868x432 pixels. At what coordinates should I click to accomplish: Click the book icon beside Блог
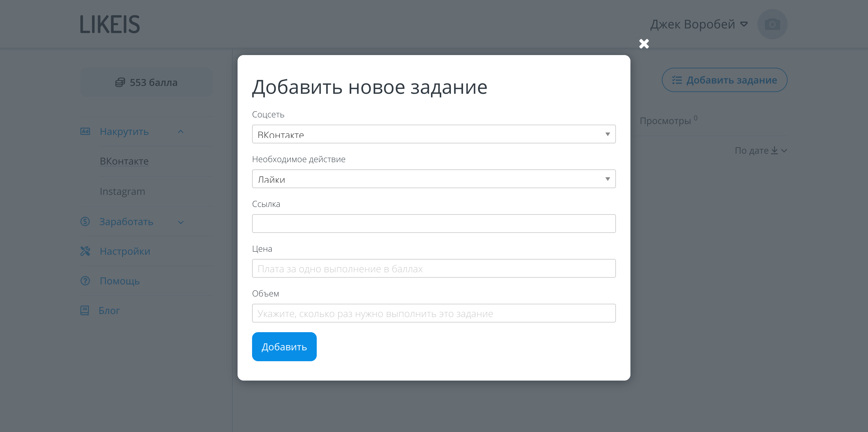coord(85,310)
